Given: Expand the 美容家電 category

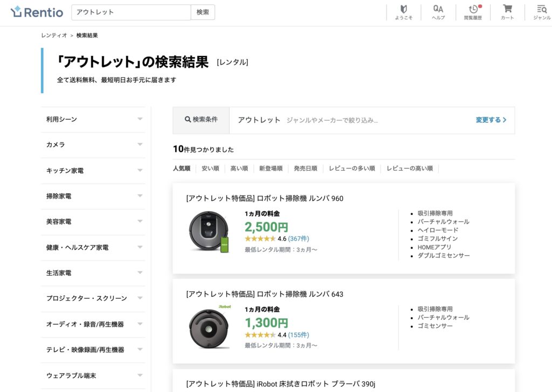Looking at the screenshot, I should coord(93,222).
